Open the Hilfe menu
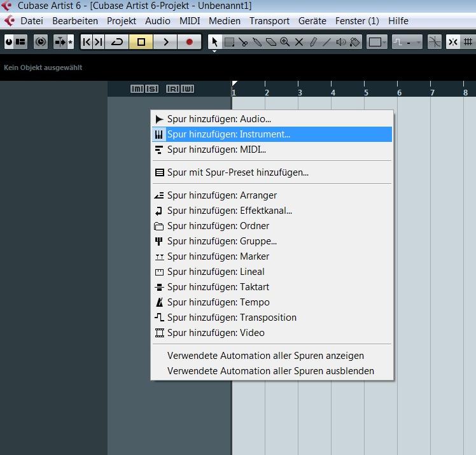 click(x=398, y=21)
